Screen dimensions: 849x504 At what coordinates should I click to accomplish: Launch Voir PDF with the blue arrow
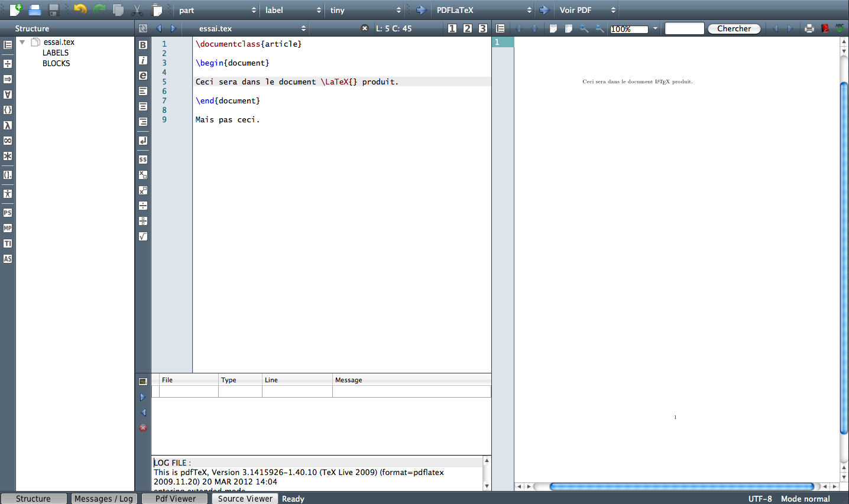[545, 10]
